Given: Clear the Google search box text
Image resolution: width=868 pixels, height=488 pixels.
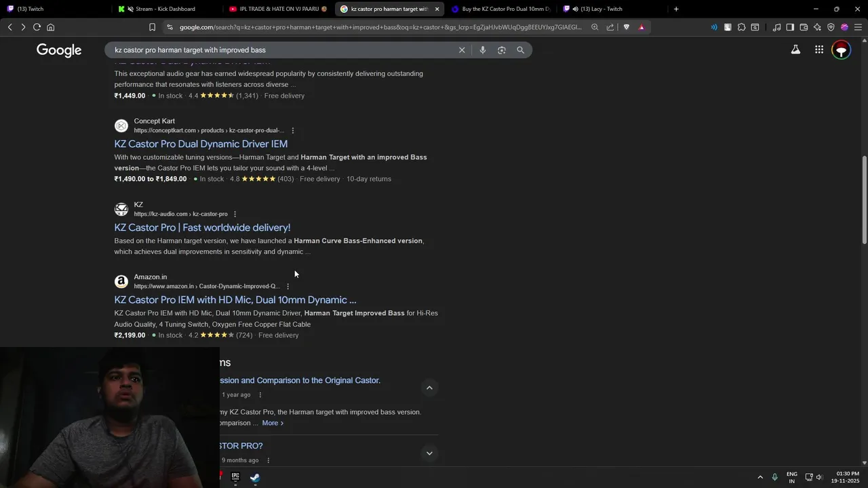Looking at the screenshot, I should [x=462, y=50].
